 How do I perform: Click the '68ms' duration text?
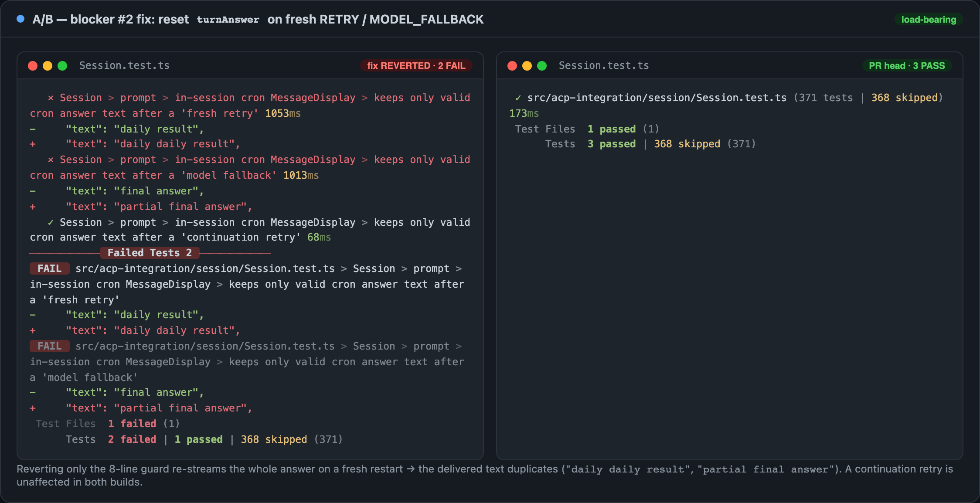pos(319,237)
